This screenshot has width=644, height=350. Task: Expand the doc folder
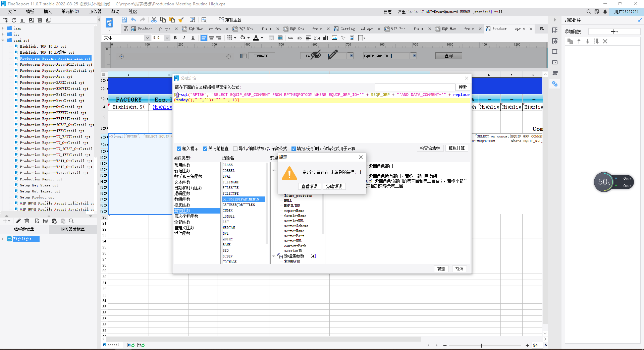[3, 34]
